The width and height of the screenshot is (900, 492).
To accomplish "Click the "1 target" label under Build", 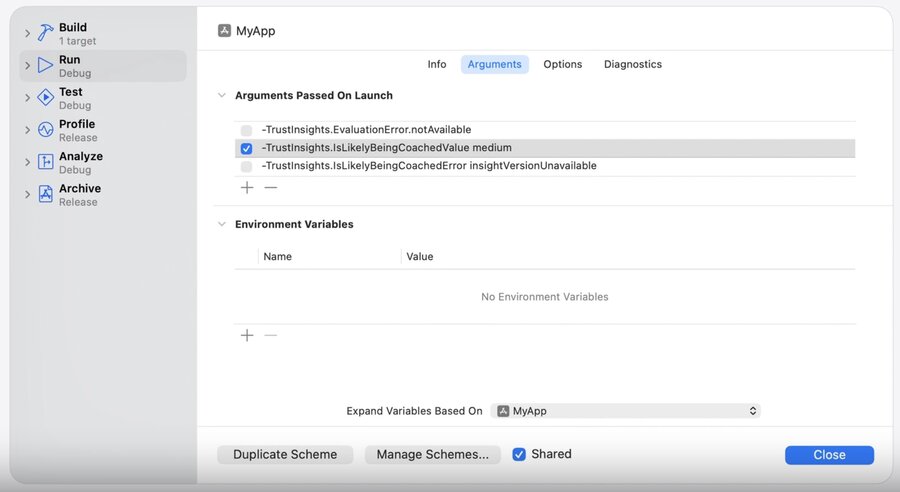I will [77, 41].
